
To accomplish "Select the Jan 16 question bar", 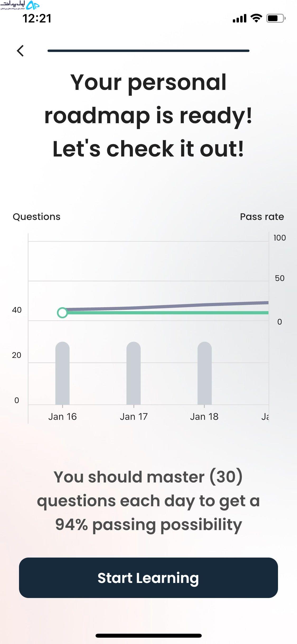I will (x=62, y=373).
